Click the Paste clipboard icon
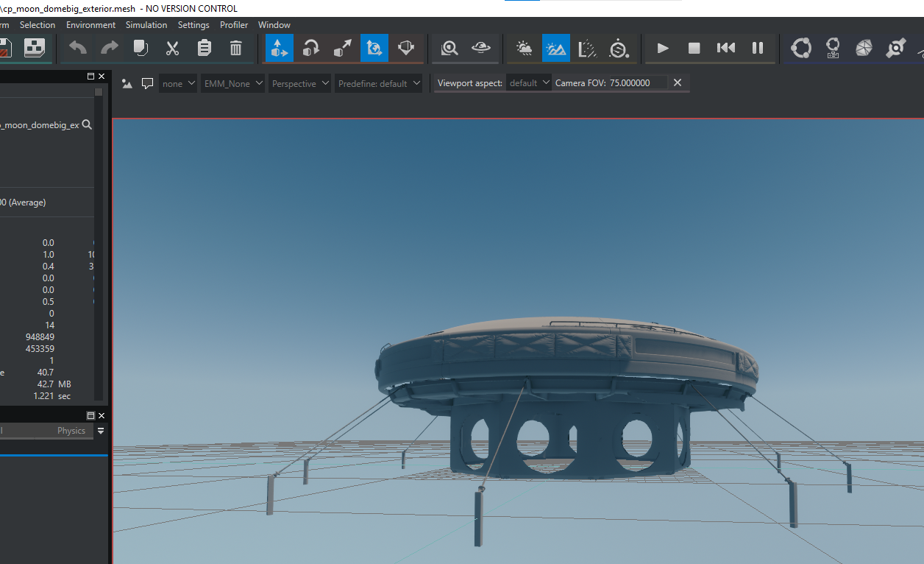Image resolution: width=924 pixels, height=564 pixels. [x=205, y=49]
